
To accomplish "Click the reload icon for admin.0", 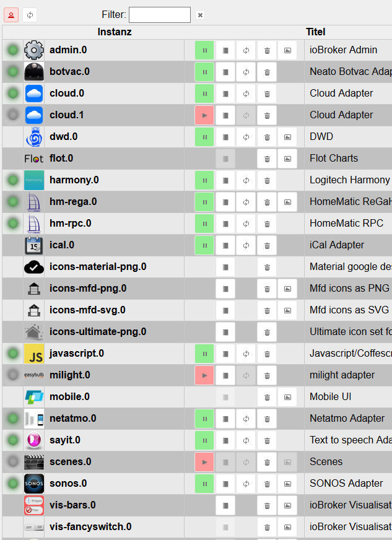I will click(x=246, y=50).
